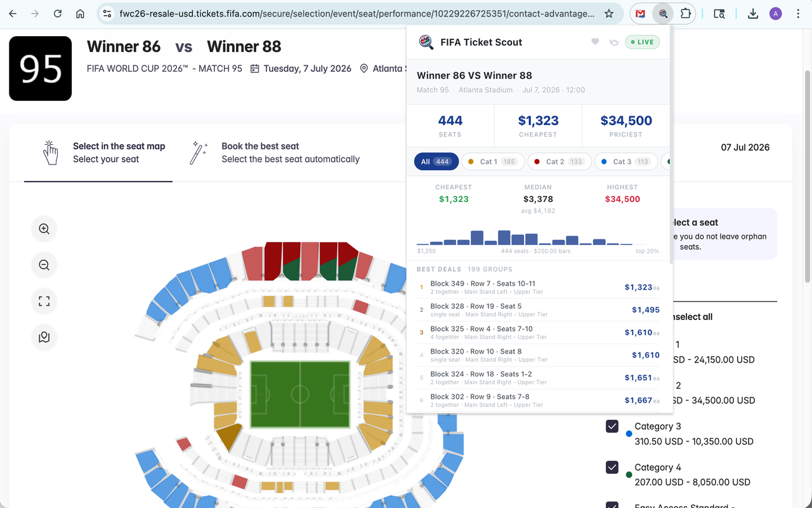Uncheck the Category 4 checkbox
Viewport: 812px width, 508px height.
point(612,467)
